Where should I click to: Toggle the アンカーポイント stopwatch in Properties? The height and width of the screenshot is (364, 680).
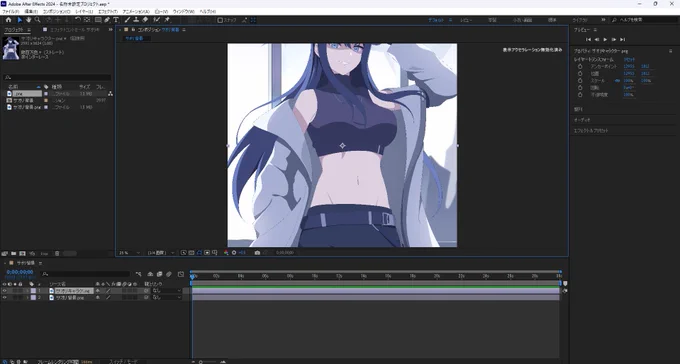pos(580,67)
